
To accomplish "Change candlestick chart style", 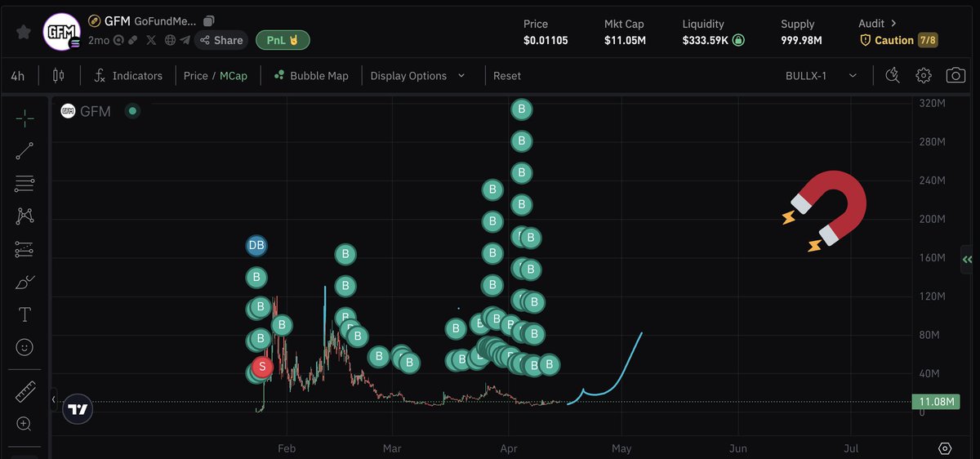I will click(x=58, y=76).
